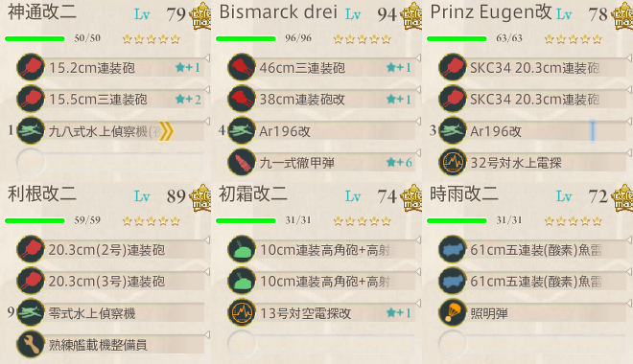Click the 照明弾 star shell icon
This screenshot has height=364, width=633.
(x=453, y=313)
